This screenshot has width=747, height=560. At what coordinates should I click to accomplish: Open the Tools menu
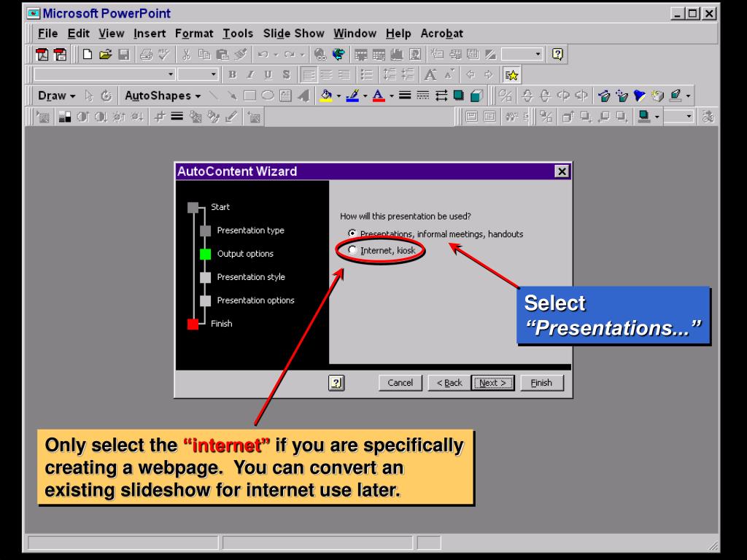[x=238, y=34]
